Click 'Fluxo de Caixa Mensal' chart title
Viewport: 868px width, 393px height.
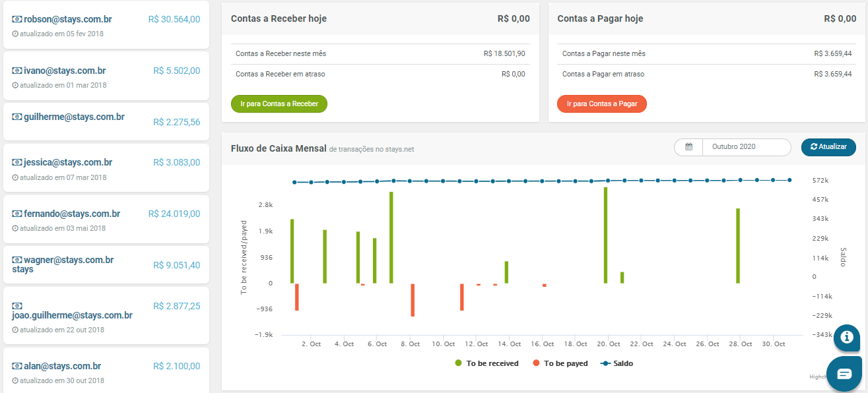tap(279, 148)
